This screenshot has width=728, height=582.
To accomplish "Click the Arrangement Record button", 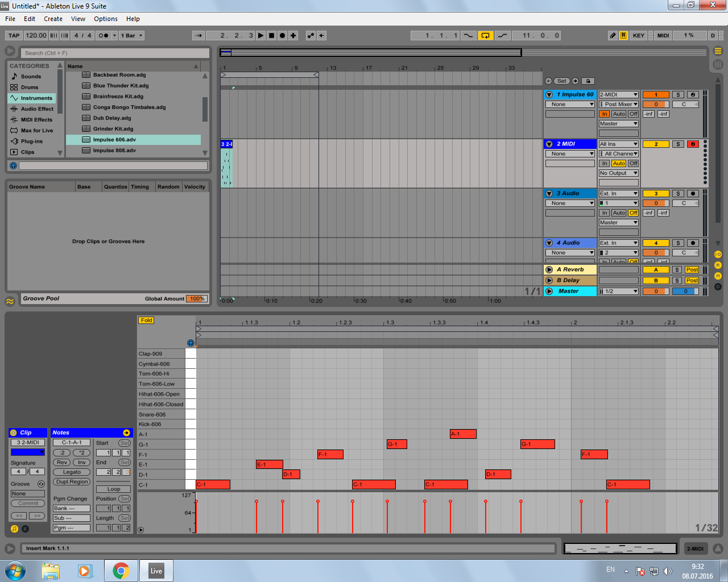I will coord(282,35).
